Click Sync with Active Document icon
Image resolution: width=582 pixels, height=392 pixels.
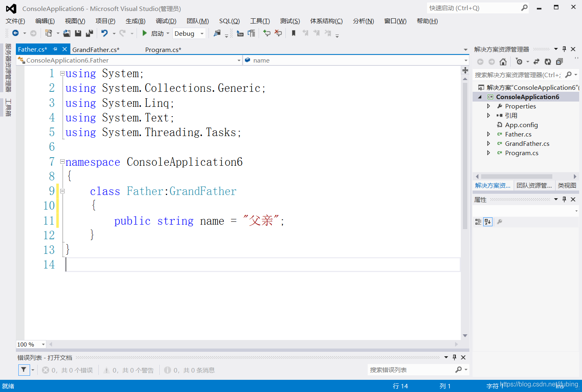pos(536,62)
